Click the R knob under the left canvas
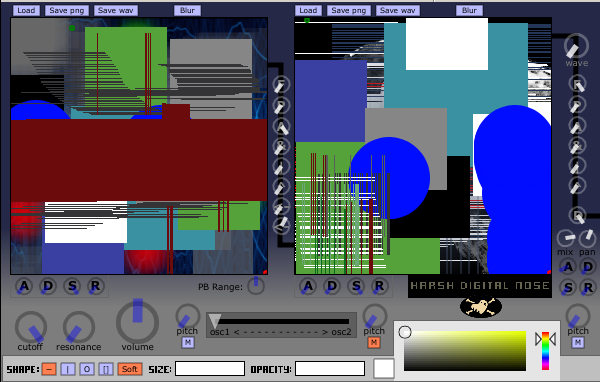 tap(95, 286)
